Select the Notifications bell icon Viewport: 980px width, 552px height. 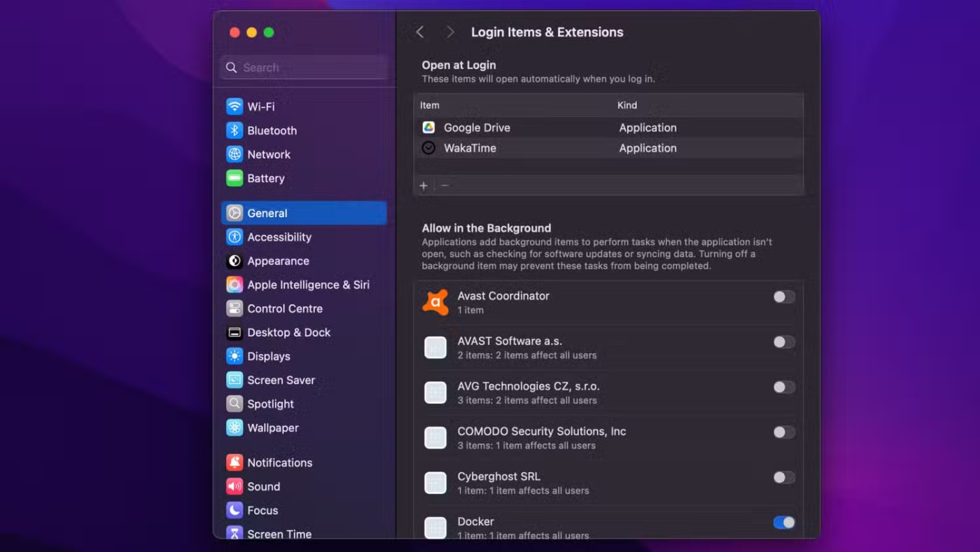tap(234, 462)
